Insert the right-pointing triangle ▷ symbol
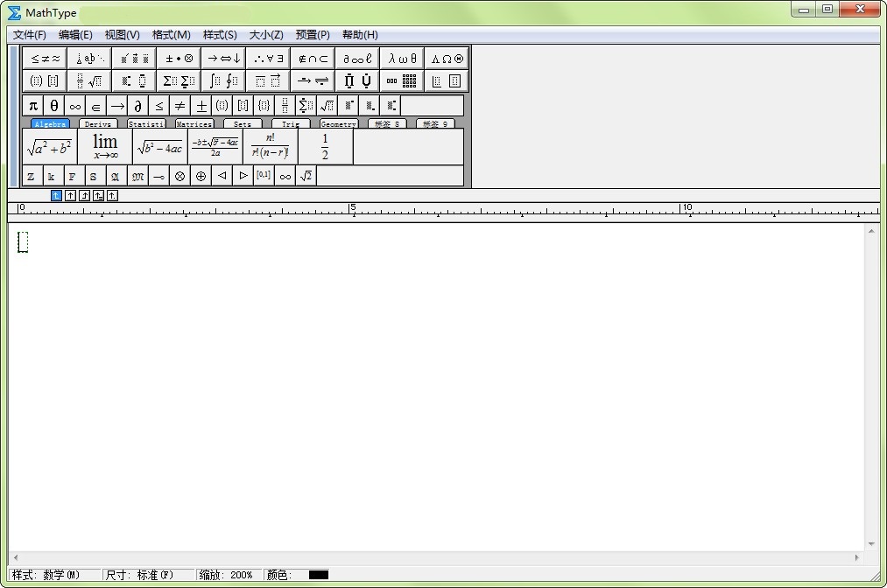 tap(243, 177)
